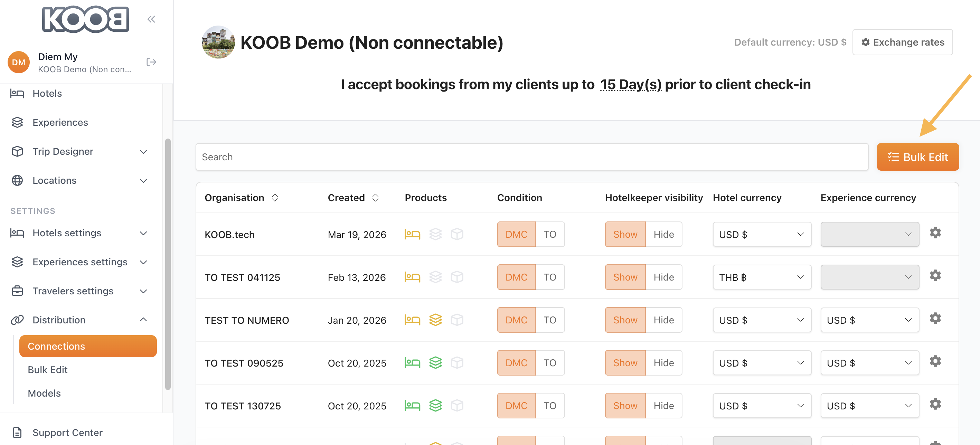
Task: Set KOOB.tech condition to TO
Action: pos(549,234)
